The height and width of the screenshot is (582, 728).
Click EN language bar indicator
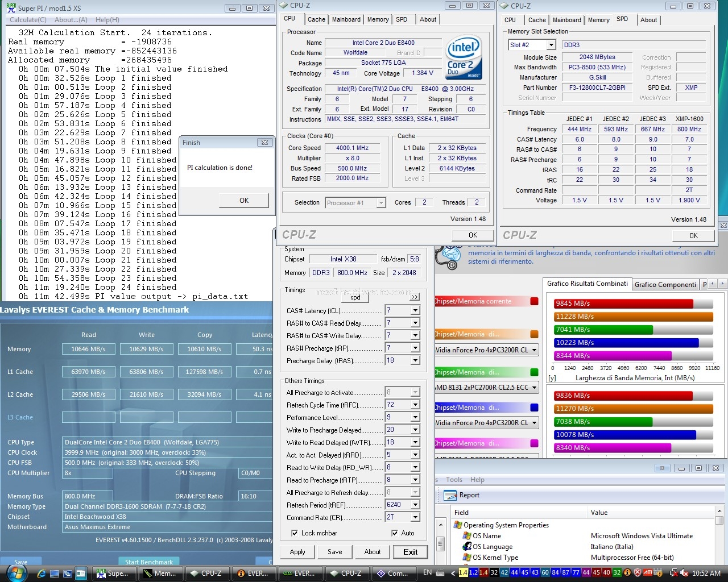point(428,572)
